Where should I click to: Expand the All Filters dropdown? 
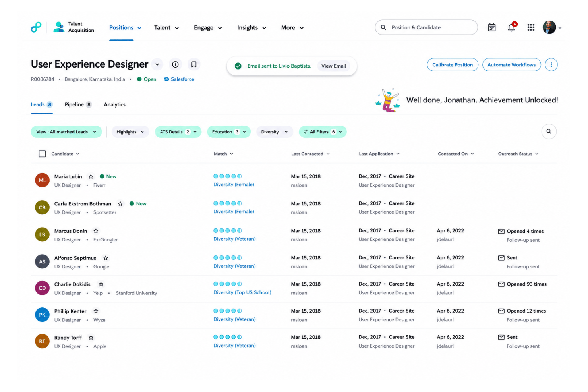323,132
